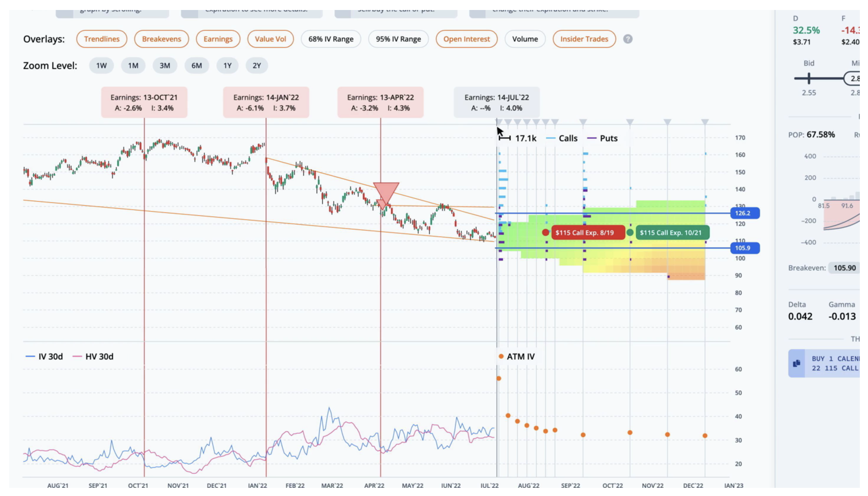This screenshot has height=496, width=868.
Task: Click the help icon beside Insider Trades
Action: click(629, 39)
